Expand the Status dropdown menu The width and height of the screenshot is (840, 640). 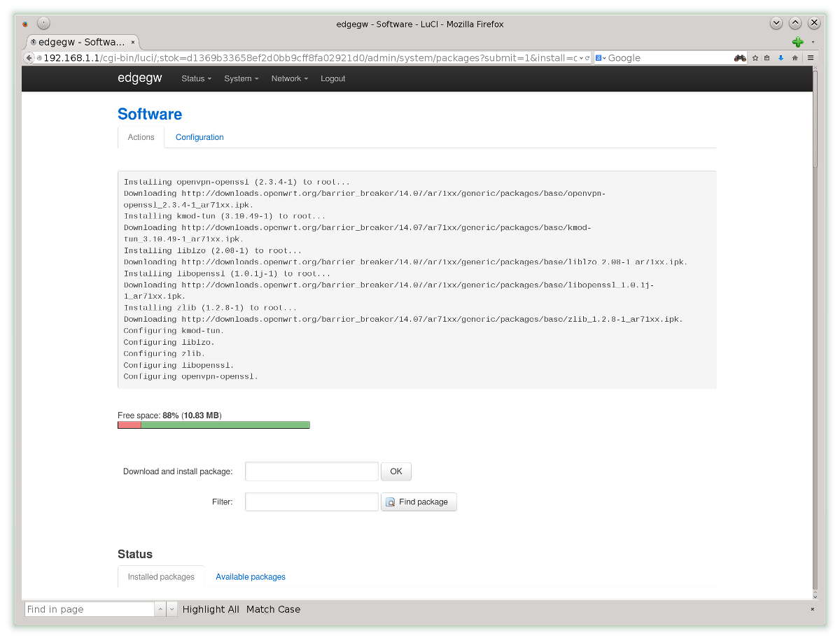coord(196,78)
